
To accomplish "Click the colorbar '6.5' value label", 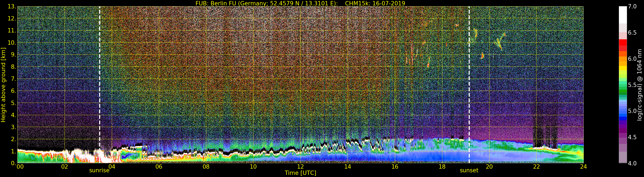I will coord(632,33).
